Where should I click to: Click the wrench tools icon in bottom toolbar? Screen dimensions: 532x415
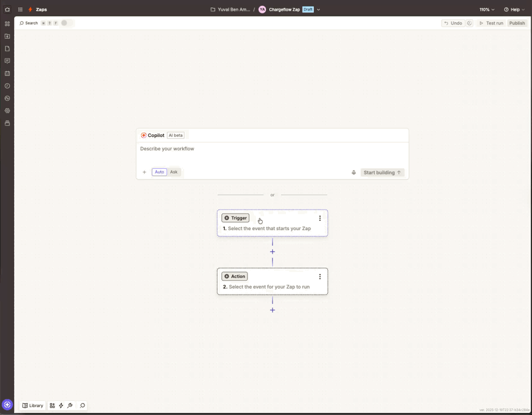point(70,406)
